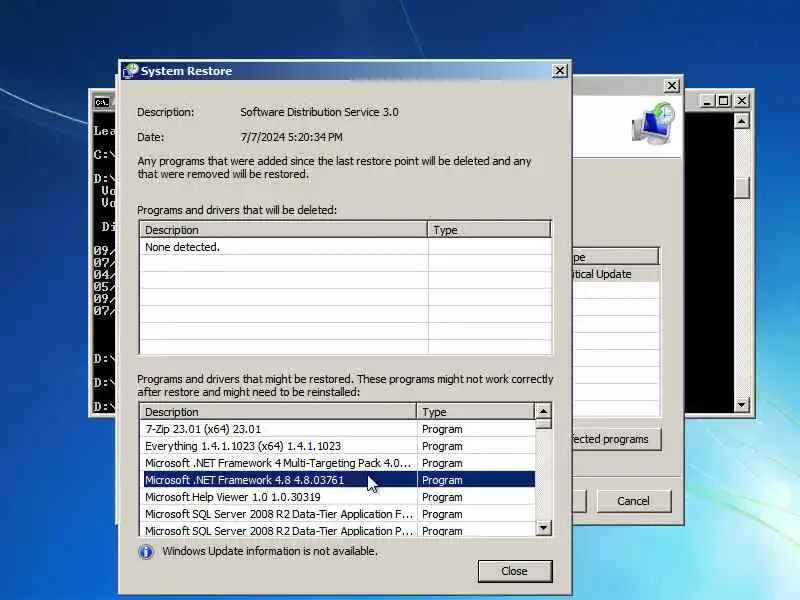Click the scrollbar thumb of restored programs list
The image size is (800, 600).
[x=543, y=424]
